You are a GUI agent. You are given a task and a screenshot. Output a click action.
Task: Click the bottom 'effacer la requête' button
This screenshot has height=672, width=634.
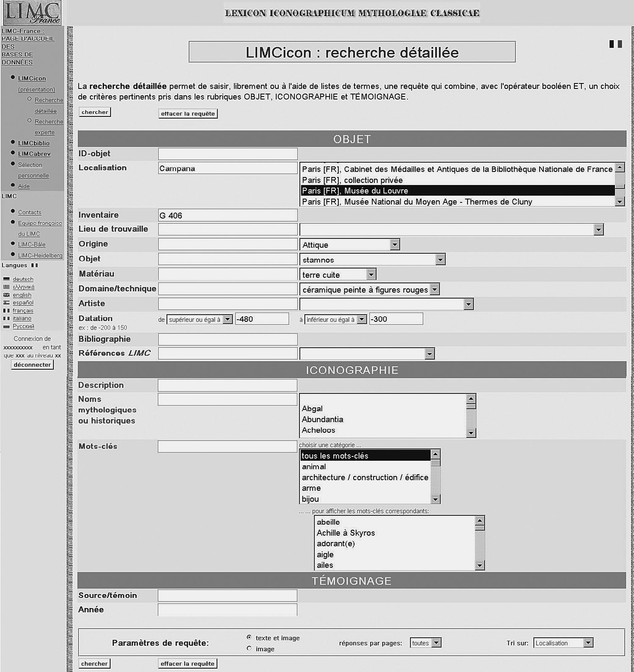[x=188, y=664]
